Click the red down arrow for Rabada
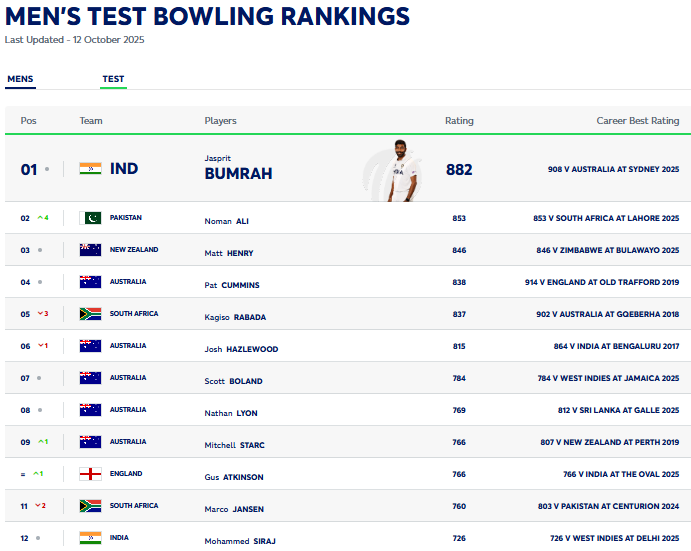This screenshot has width=691, height=551. click(x=40, y=314)
